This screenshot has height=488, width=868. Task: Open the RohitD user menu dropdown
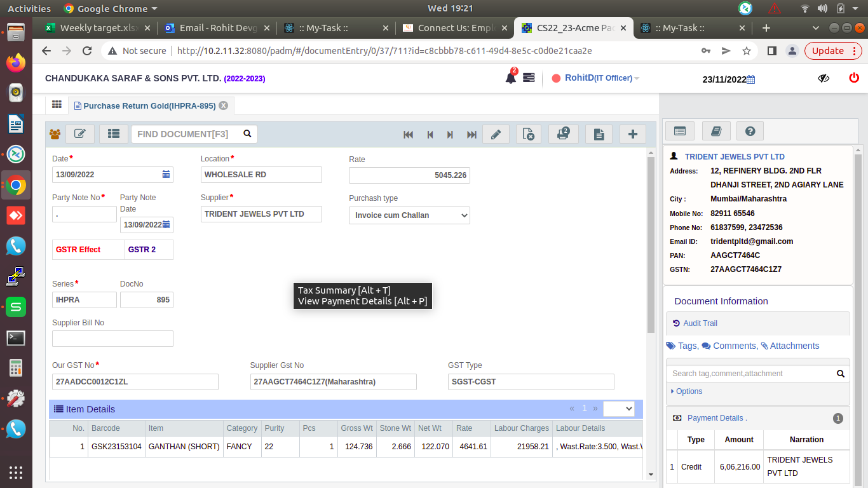[x=602, y=78]
